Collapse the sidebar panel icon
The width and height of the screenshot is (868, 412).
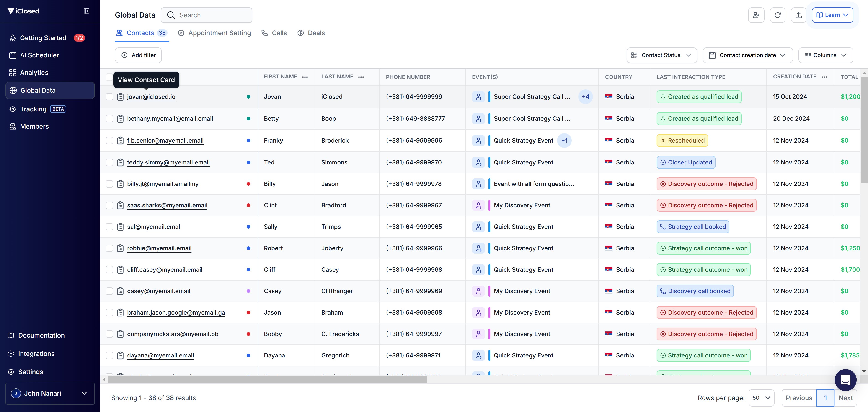87,11
